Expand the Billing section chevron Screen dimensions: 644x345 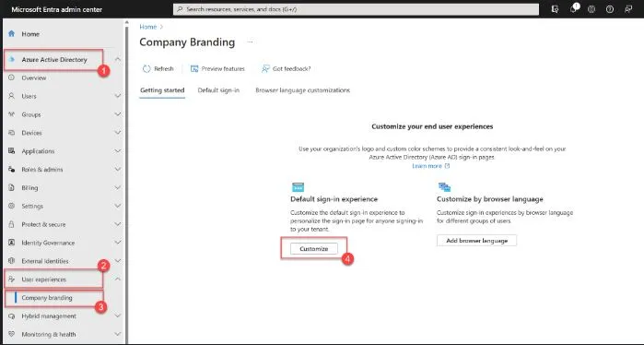[118, 187]
